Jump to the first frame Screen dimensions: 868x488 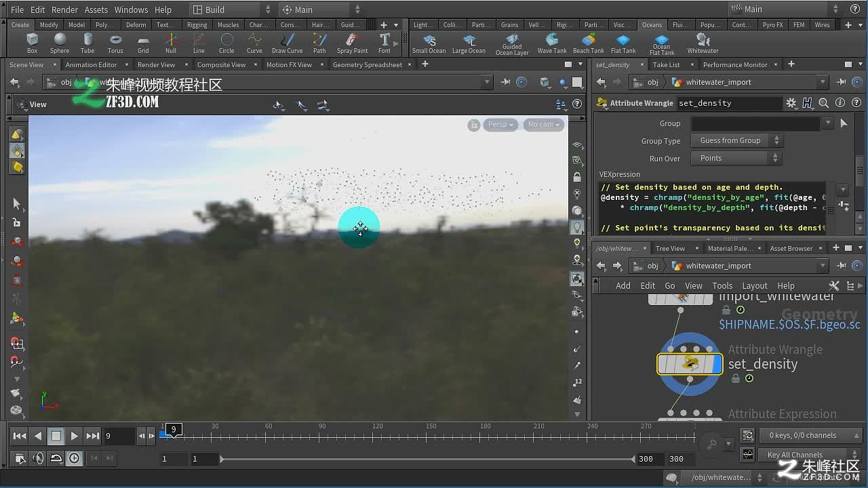point(20,436)
